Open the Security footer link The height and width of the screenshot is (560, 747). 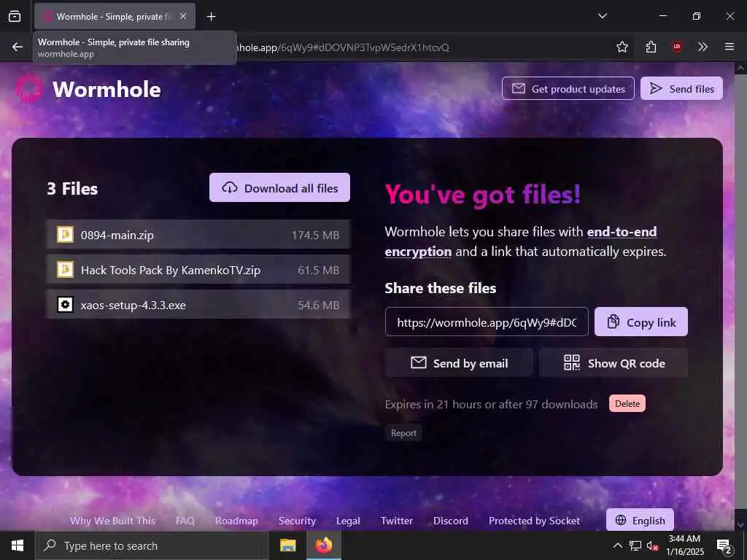click(x=297, y=521)
